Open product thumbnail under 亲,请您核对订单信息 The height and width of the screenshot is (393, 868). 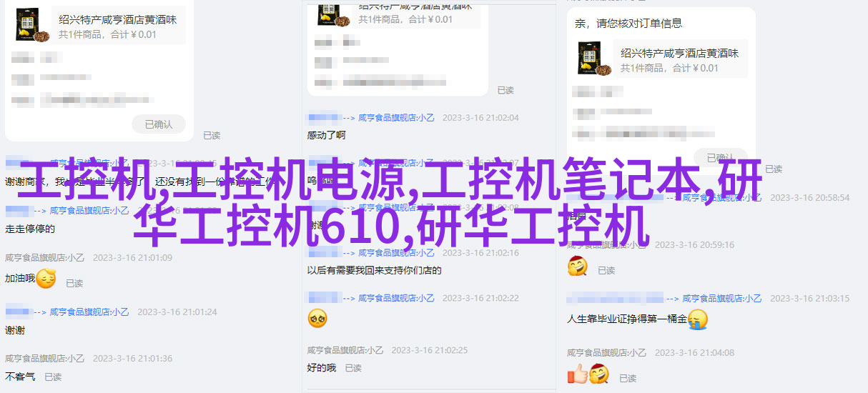pyautogui.click(x=595, y=59)
